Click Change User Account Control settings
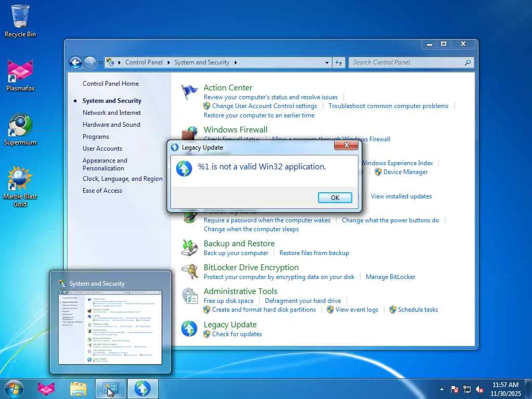This screenshot has width=532, height=399. [264, 106]
